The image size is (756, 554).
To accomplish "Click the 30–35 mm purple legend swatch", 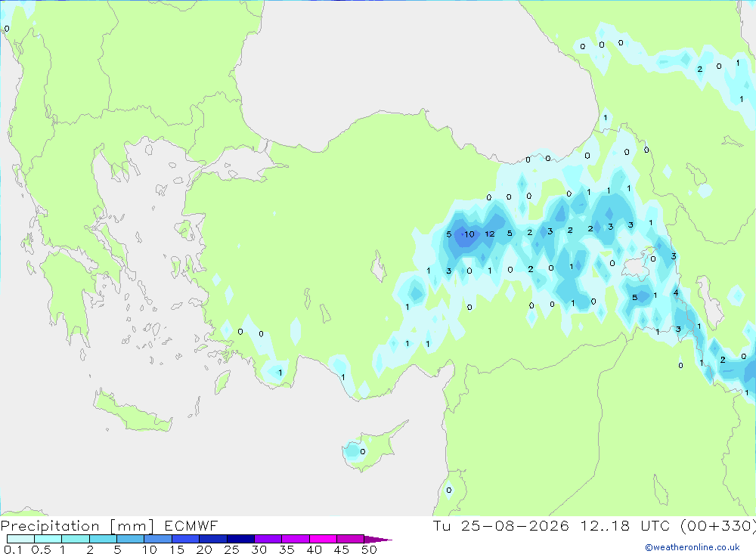I will [x=268, y=539].
